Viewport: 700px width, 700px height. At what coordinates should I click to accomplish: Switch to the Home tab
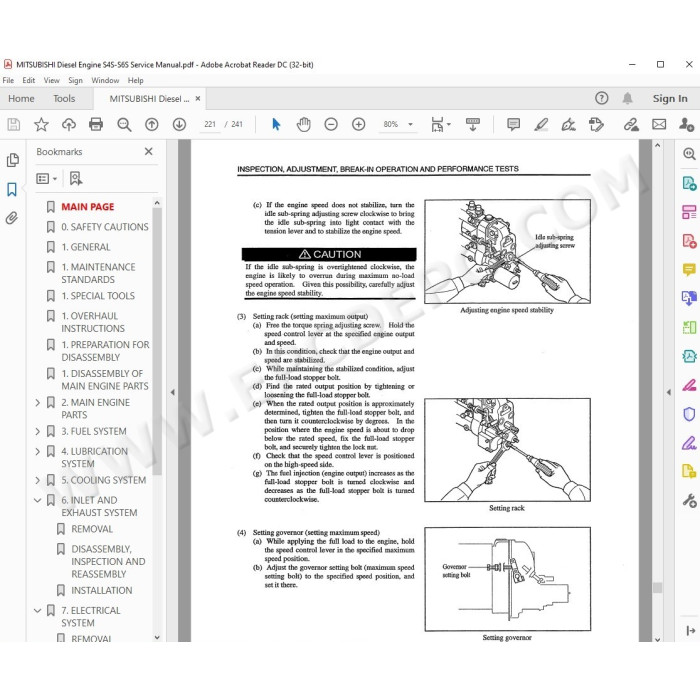click(x=21, y=99)
